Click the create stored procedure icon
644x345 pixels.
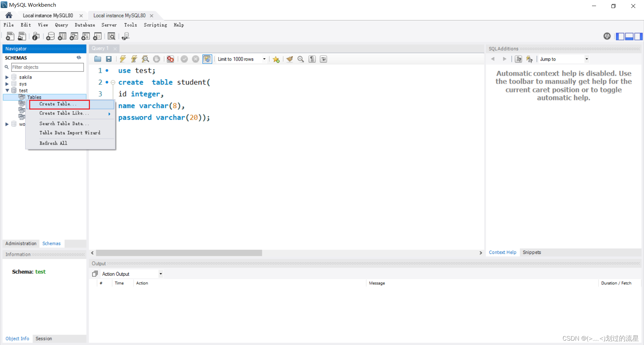pyautogui.click(x=86, y=36)
